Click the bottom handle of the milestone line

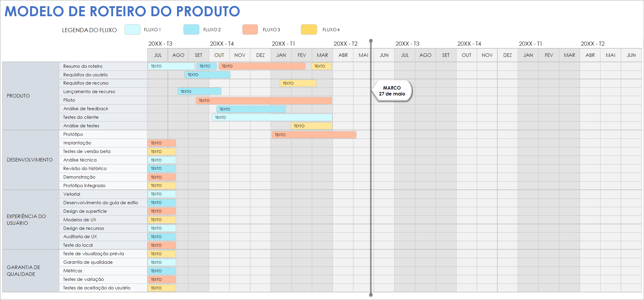[371, 294]
